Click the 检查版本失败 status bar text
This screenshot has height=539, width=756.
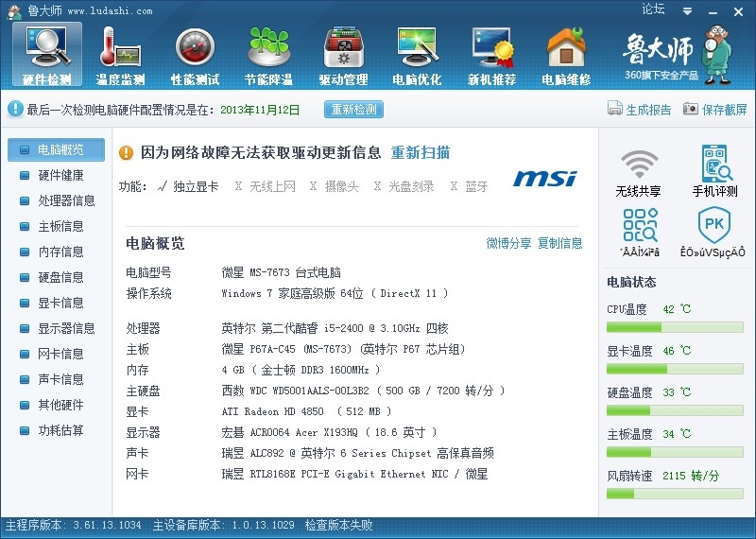[338, 525]
